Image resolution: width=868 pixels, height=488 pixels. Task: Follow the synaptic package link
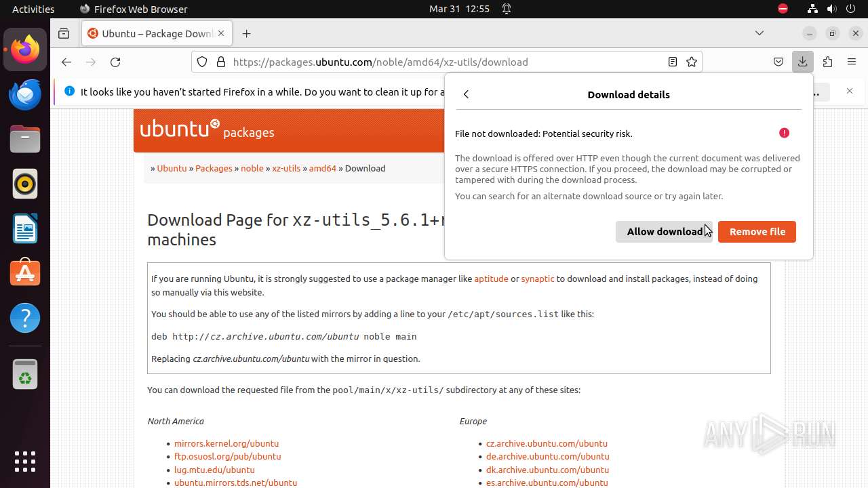(x=538, y=279)
